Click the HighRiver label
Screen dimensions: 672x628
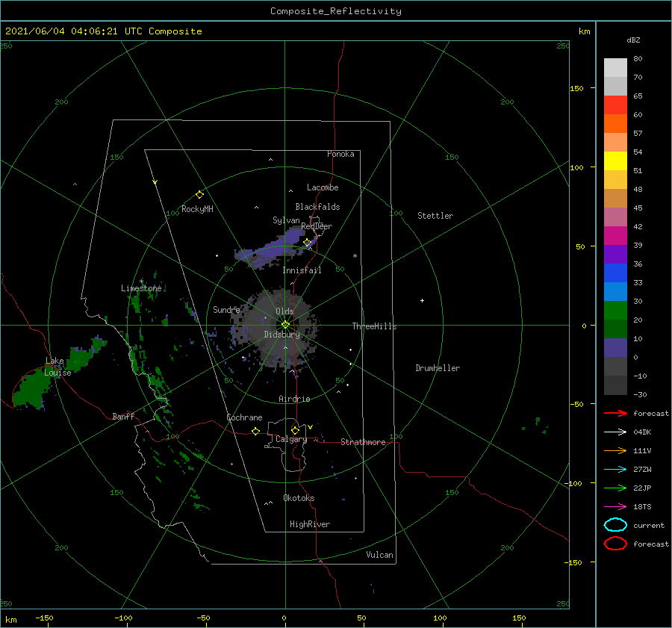tap(310, 524)
